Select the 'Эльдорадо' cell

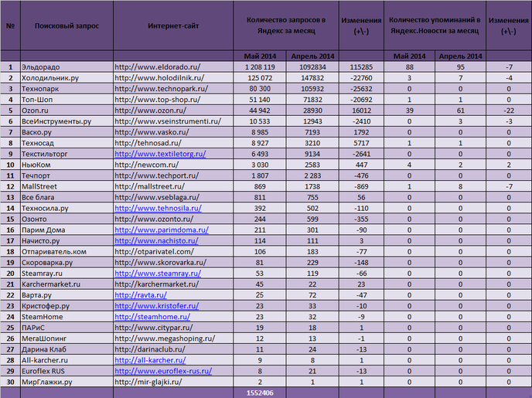pyautogui.click(x=66, y=67)
